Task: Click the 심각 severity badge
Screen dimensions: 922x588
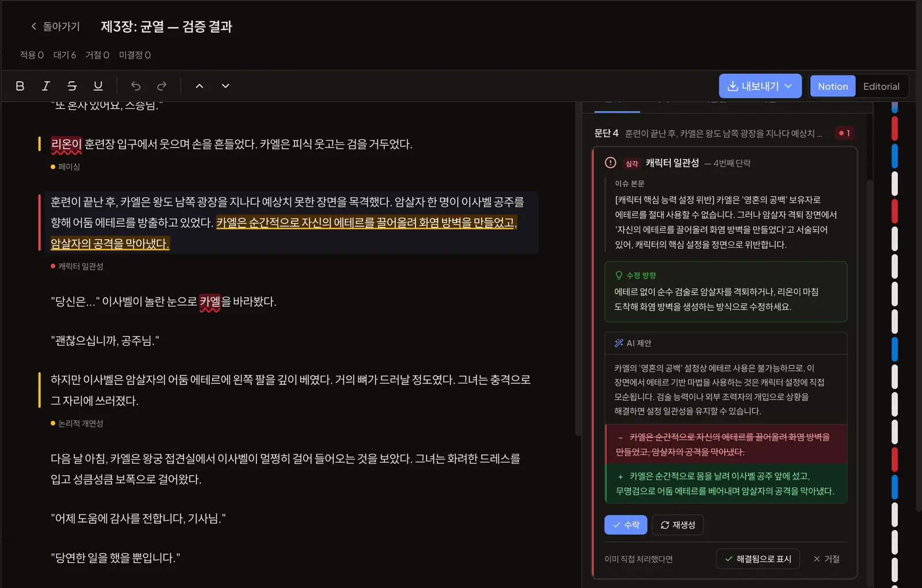Action: click(x=632, y=164)
